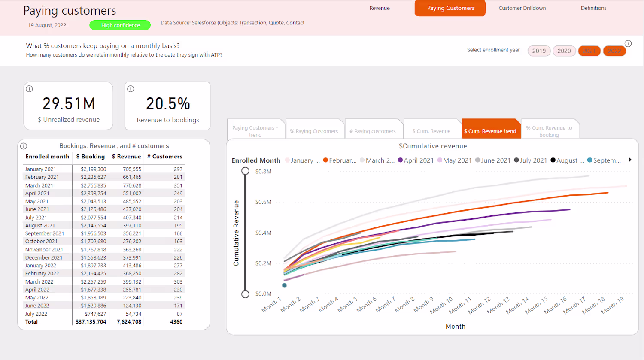Toggle enrollment year 2022

614,51
